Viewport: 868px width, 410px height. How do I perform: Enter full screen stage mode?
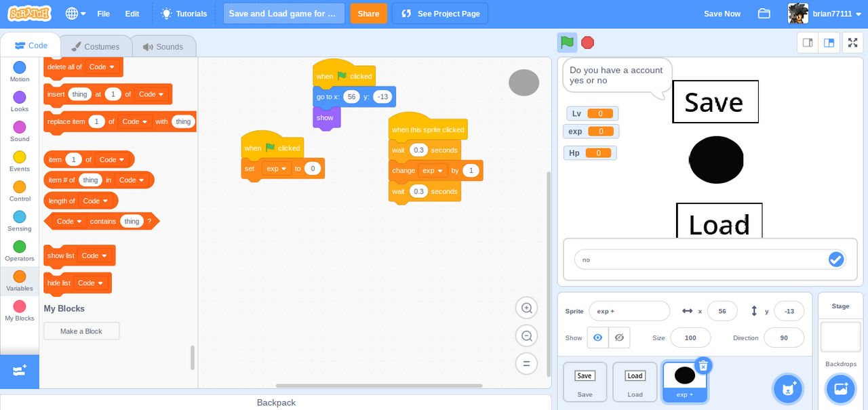pos(852,43)
